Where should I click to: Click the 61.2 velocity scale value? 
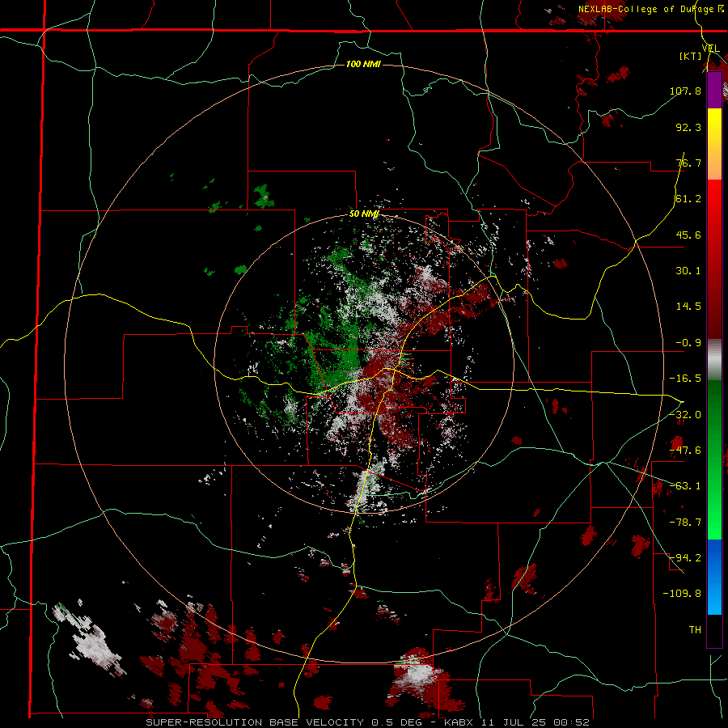(688, 199)
